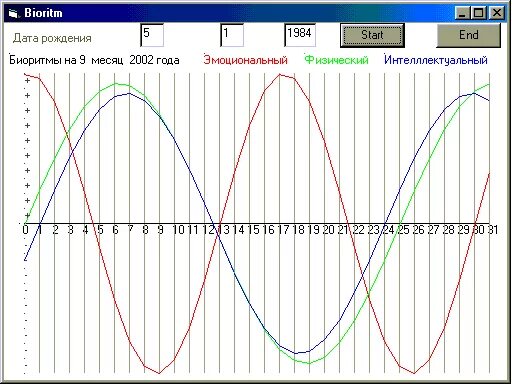The height and width of the screenshot is (384, 512).
Task: Click day 6 on the axis
Action: [x=115, y=230]
